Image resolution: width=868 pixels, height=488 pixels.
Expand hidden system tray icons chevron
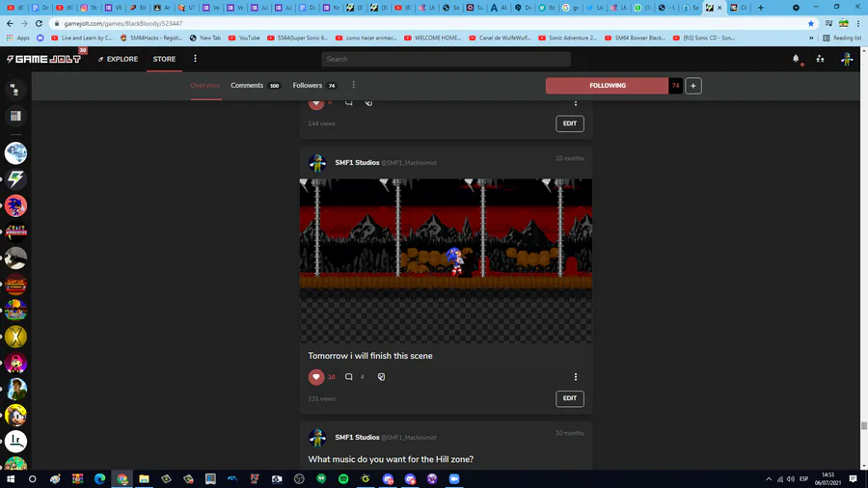coord(769,478)
